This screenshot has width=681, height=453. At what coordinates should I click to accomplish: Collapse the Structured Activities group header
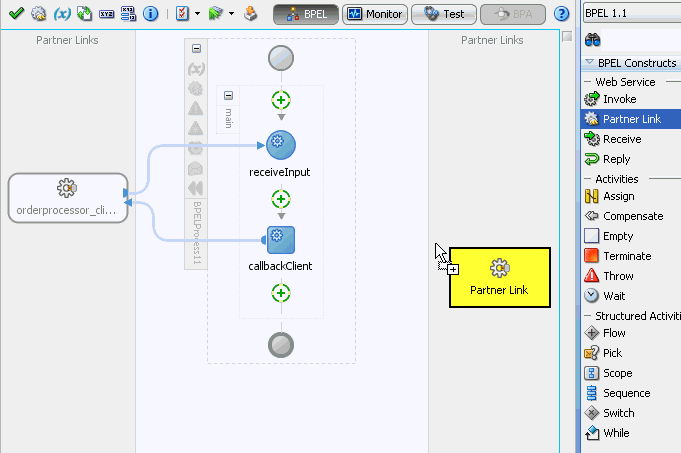coord(587,315)
